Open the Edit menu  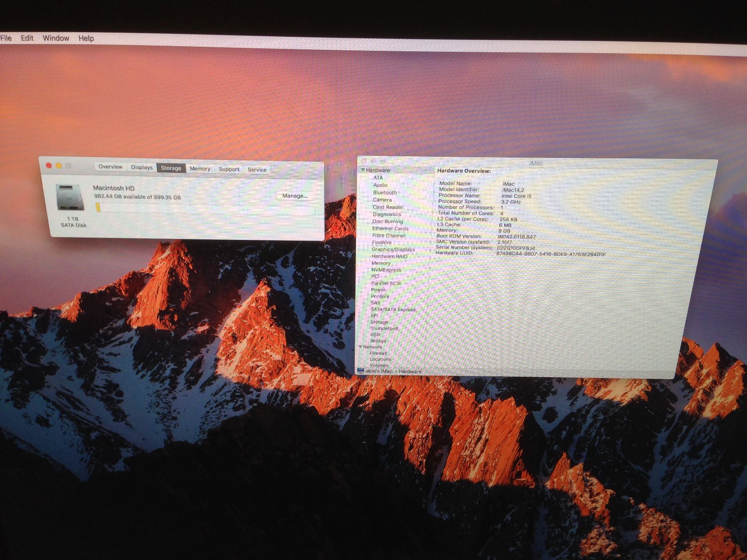[x=27, y=38]
